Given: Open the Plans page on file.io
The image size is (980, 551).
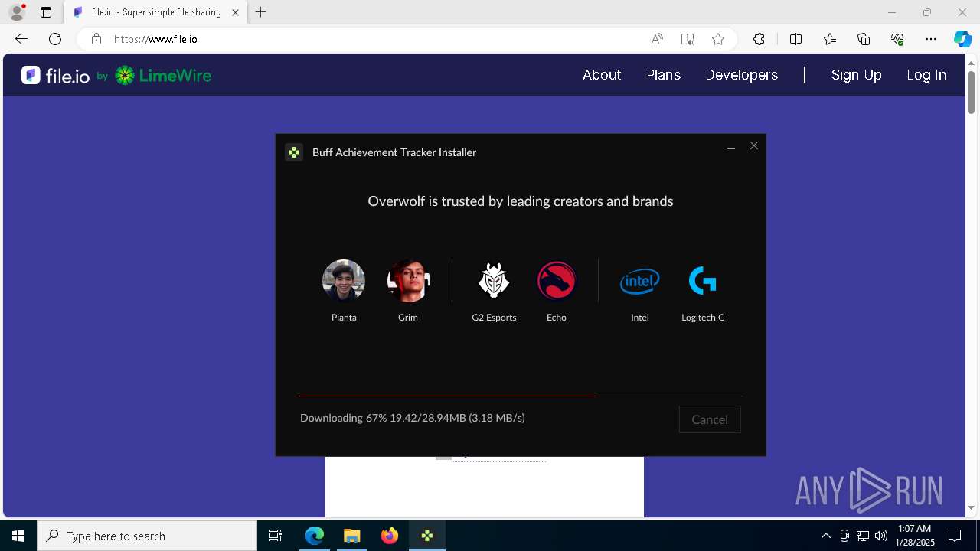Looking at the screenshot, I should coord(664,75).
